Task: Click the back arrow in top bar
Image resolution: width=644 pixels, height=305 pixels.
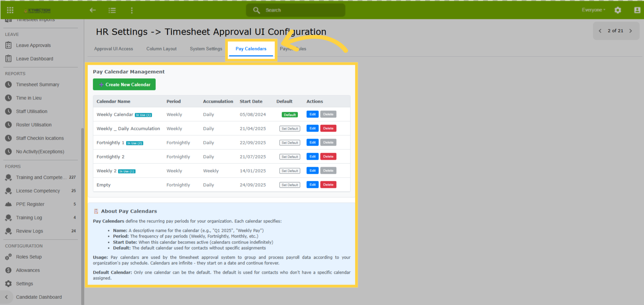Action: tap(93, 10)
